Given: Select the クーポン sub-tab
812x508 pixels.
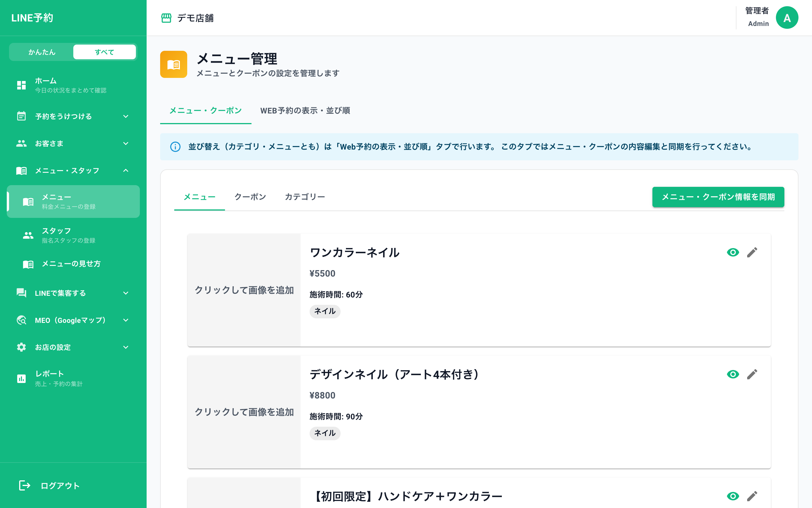Looking at the screenshot, I should 250,197.
